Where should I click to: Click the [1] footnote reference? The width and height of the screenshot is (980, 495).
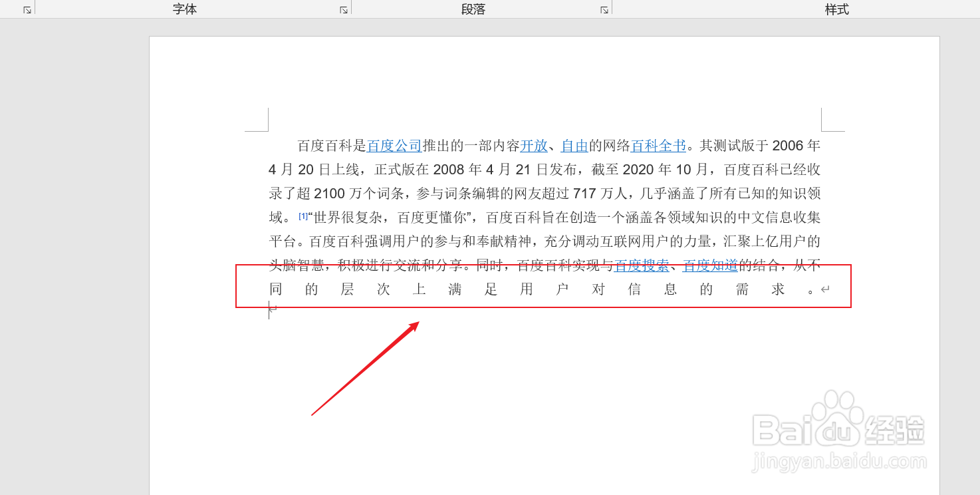(303, 216)
